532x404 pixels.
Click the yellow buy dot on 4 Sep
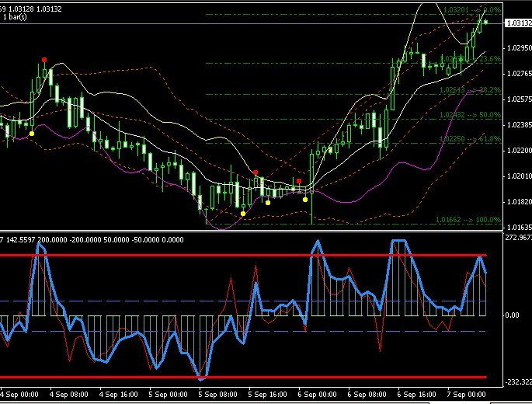[x=32, y=134]
